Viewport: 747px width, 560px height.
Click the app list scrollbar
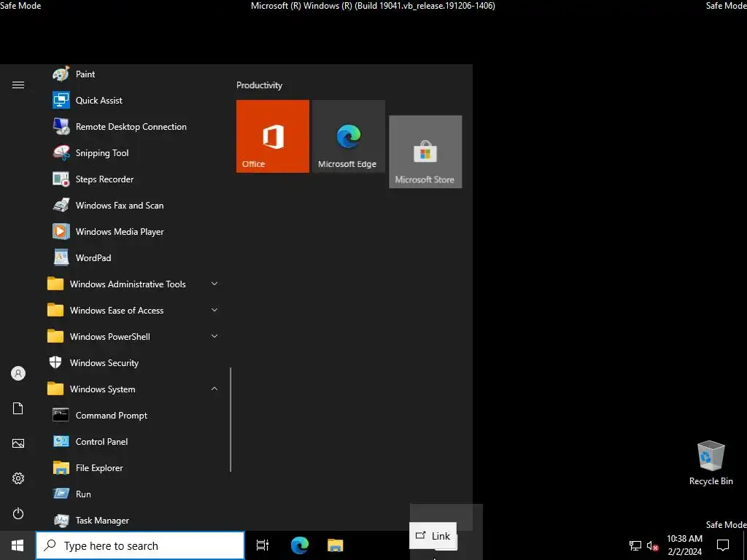tap(231, 419)
